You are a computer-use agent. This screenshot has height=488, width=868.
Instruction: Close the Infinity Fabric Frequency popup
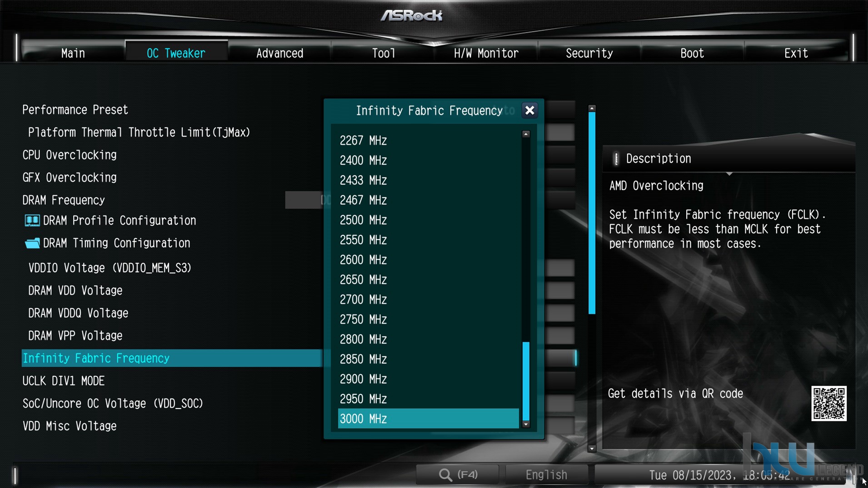tap(529, 110)
